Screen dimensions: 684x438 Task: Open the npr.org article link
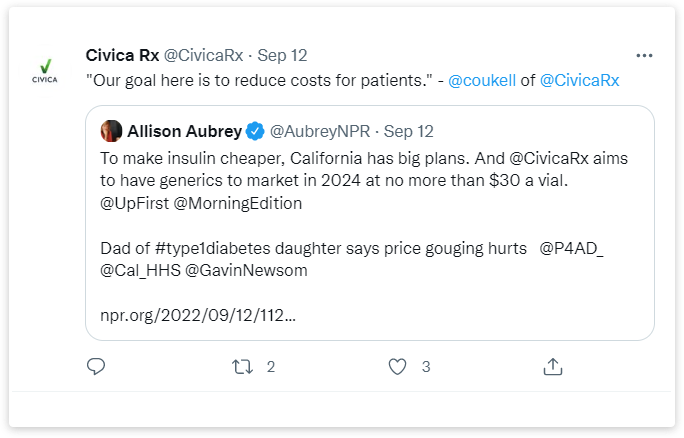click(x=198, y=314)
